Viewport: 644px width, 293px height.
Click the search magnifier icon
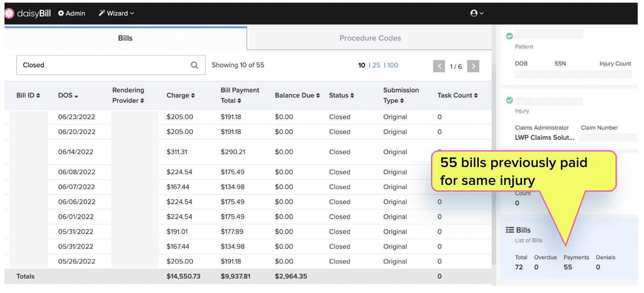coord(194,65)
